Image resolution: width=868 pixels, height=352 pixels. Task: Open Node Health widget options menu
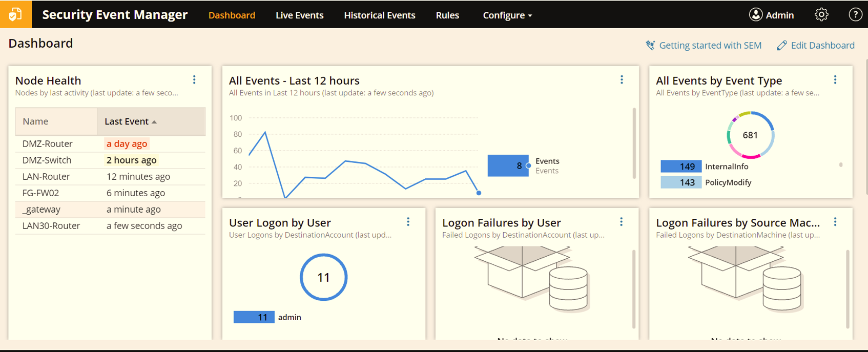(194, 80)
